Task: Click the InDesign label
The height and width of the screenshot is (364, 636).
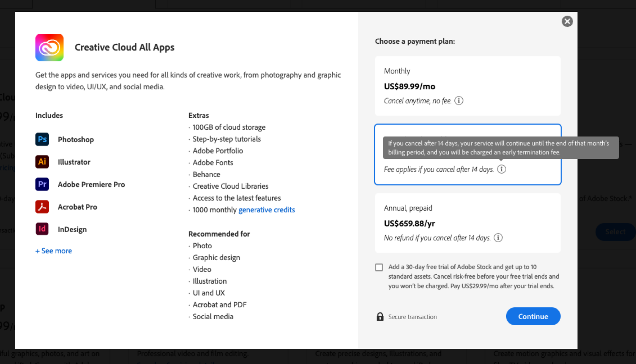Action: 72,229
